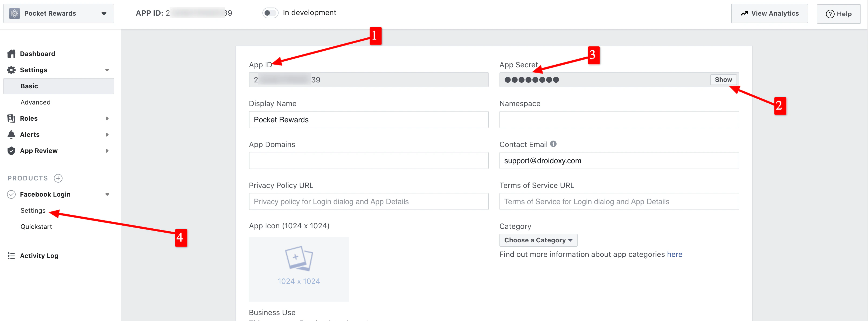Select Advanced under Settings
Image resolution: width=868 pixels, height=321 pixels.
[x=35, y=102]
